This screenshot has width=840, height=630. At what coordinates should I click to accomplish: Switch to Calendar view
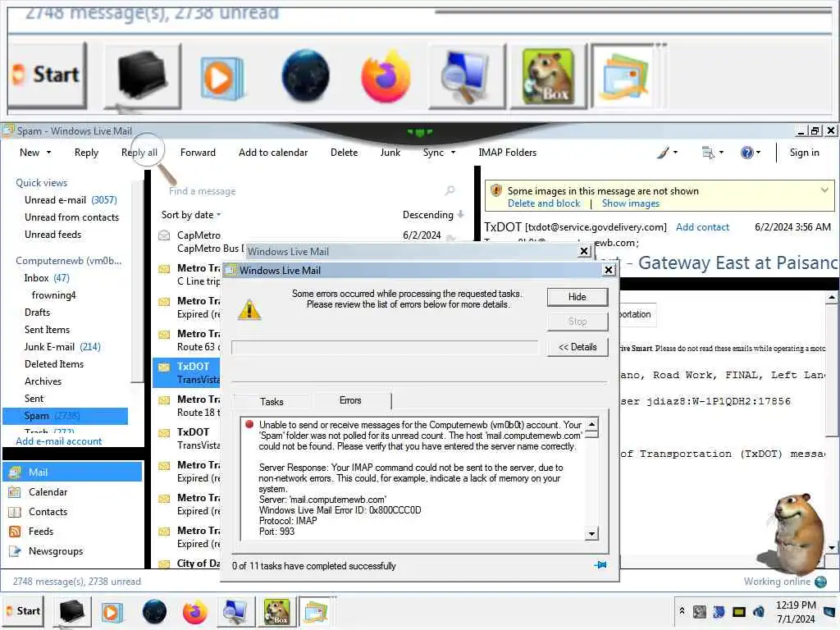(x=48, y=492)
